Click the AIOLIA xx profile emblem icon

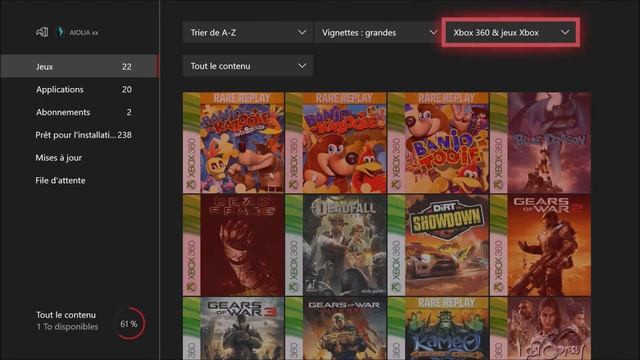(60, 32)
